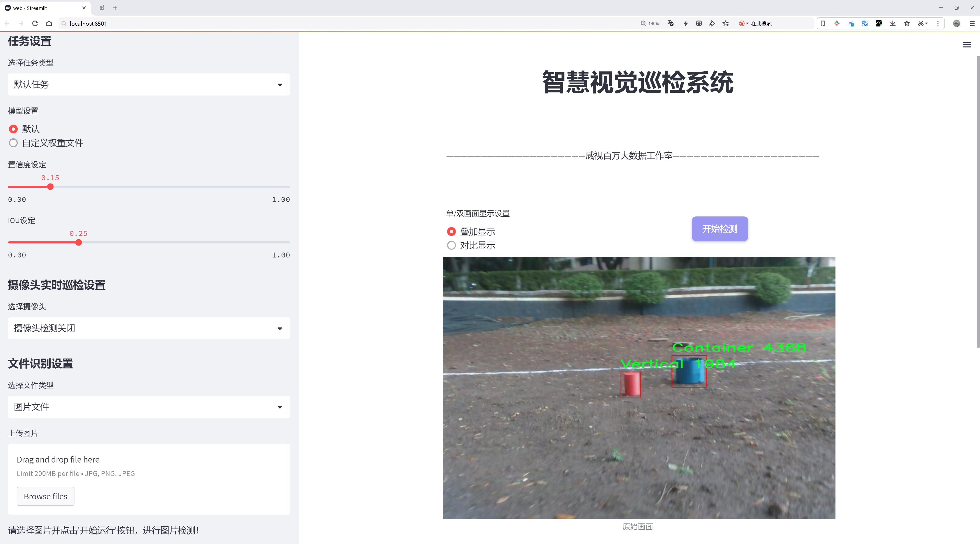The image size is (980, 544).
Task: Open a new browser tab
Action: 115,8
